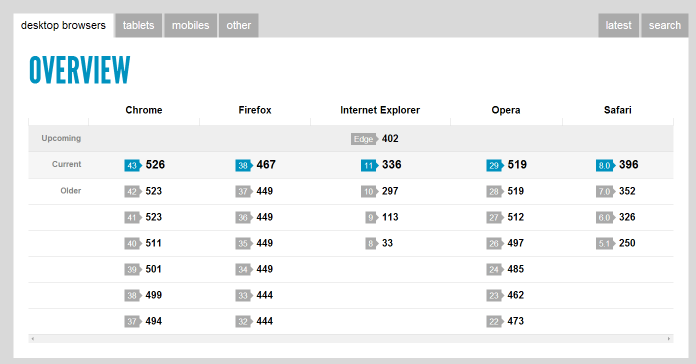696x364 pixels.
Task: Open the mobiles tab
Action: [x=190, y=25]
